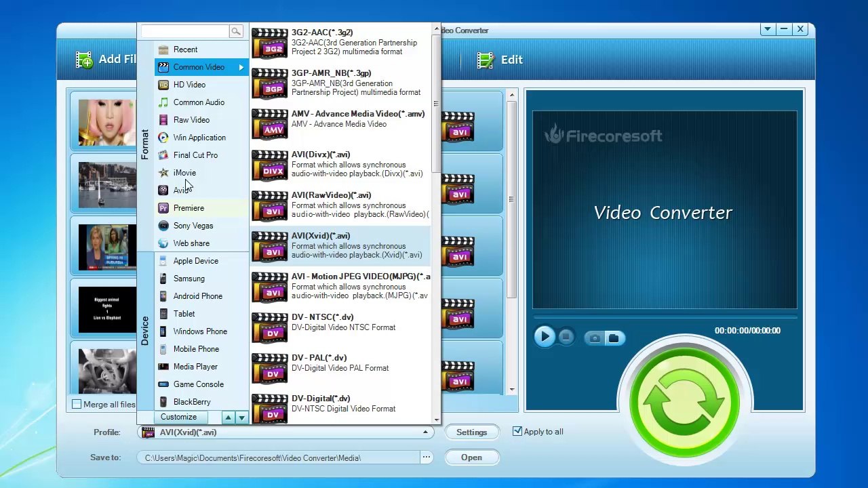Click the Save to path field

pyautogui.click(x=279, y=457)
